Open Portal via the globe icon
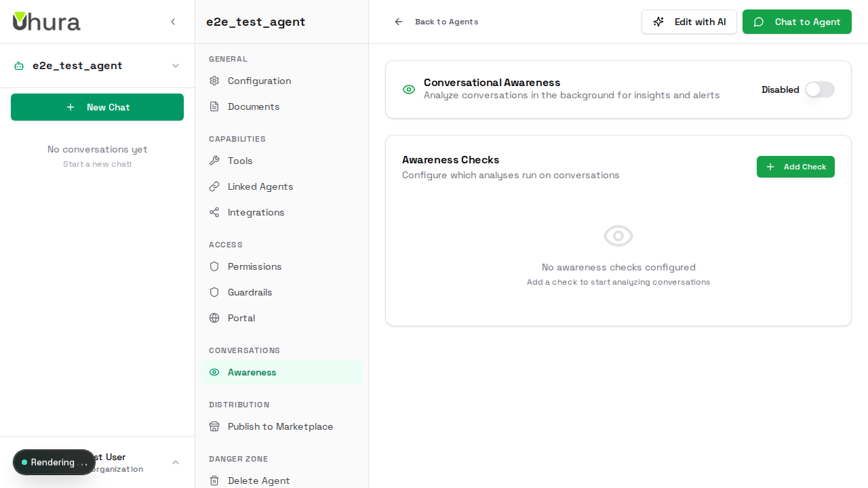The image size is (868, 488). 214,318
